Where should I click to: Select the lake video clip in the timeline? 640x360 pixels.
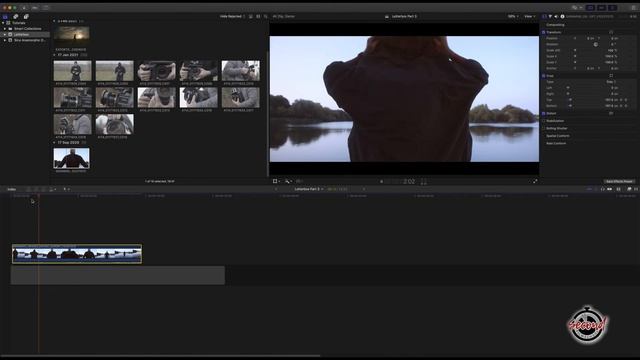click(x=77, y=254)
